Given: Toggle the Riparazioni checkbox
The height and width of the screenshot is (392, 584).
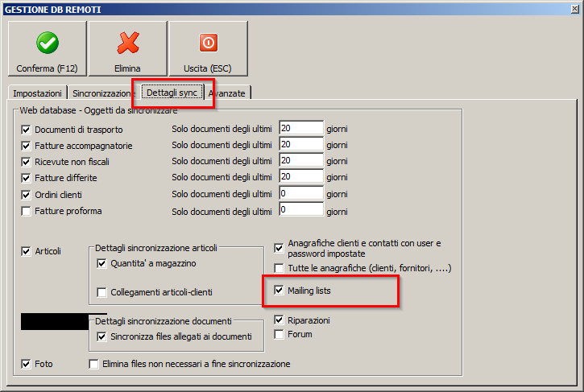Looking at the screenshot, I should pyautogui.click(x=279, y=320).
